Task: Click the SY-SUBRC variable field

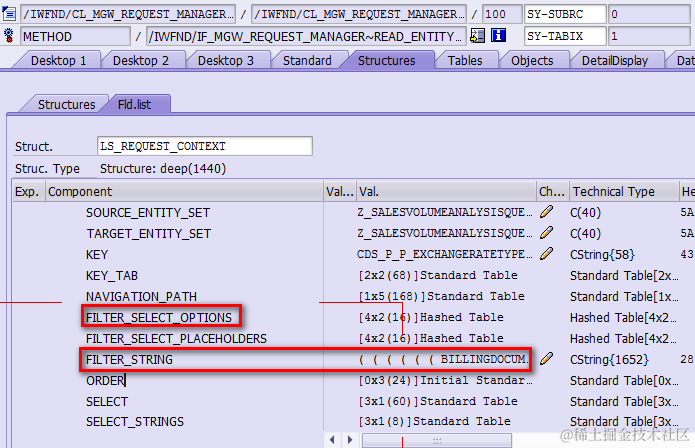Action: click(565, 14)
